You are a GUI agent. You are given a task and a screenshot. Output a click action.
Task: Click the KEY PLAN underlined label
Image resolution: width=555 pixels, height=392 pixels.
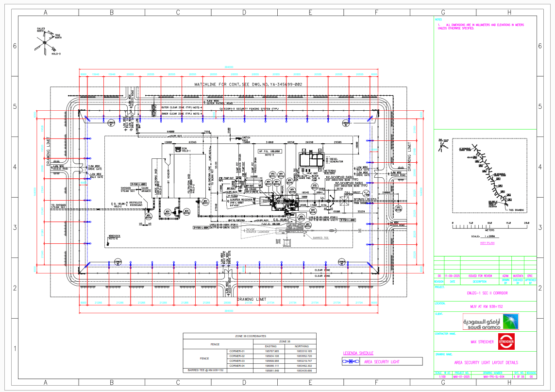(x=487, y=243)
